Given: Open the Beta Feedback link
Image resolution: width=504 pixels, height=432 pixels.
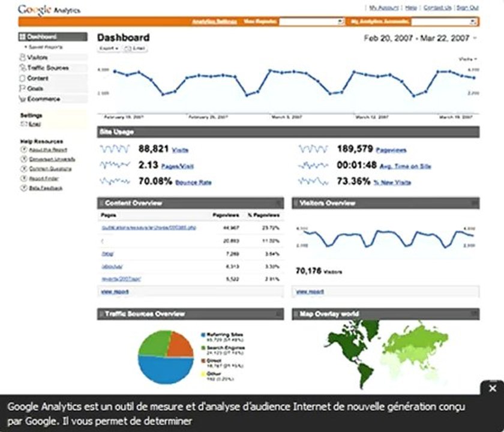Looking at the screenshot, I should click(x=46, y=188).
